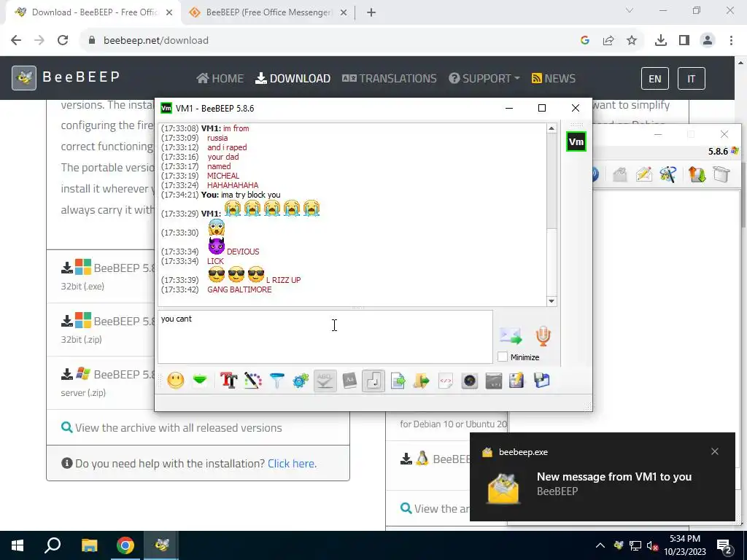Open Chrome downloads icon
The image size is (747, 560).
pos(661,41)
